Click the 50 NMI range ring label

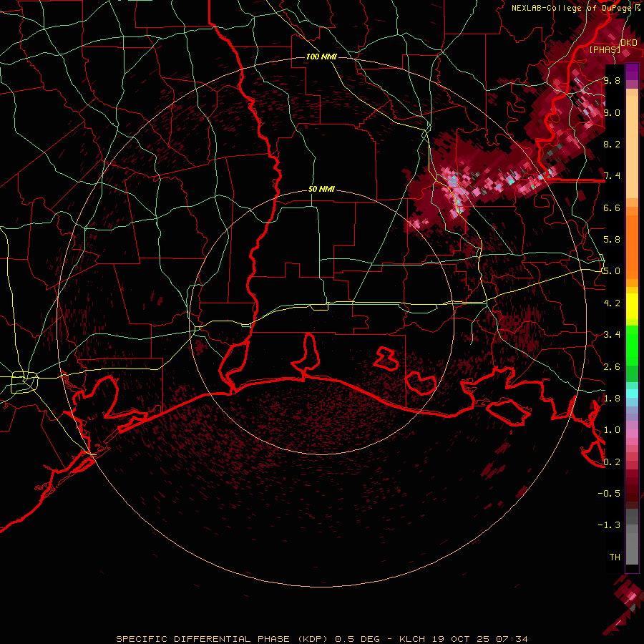[321, 189]
